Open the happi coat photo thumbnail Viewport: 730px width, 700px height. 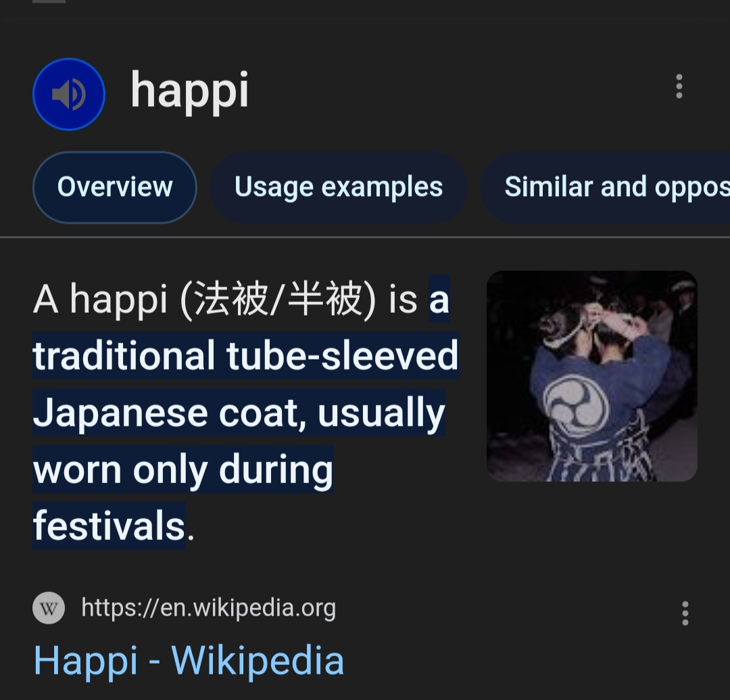[591, 376]
